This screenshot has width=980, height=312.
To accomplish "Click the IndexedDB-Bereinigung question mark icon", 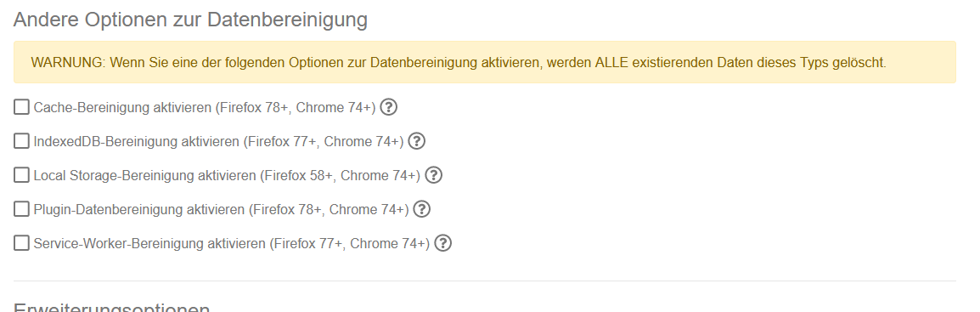I will 417,141.
